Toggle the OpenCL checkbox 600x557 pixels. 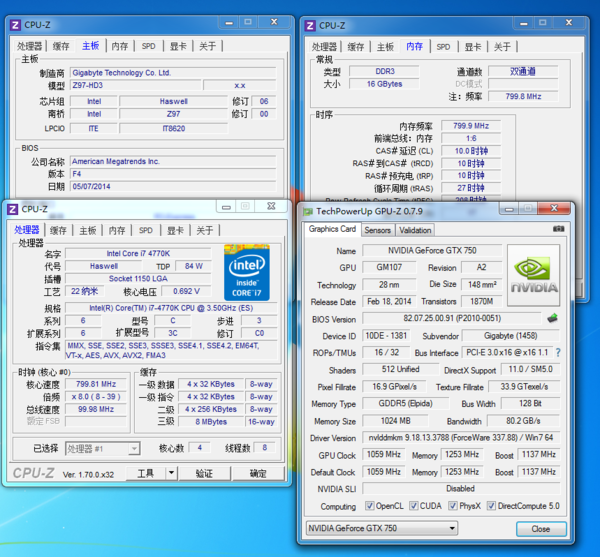coord(369,506)
